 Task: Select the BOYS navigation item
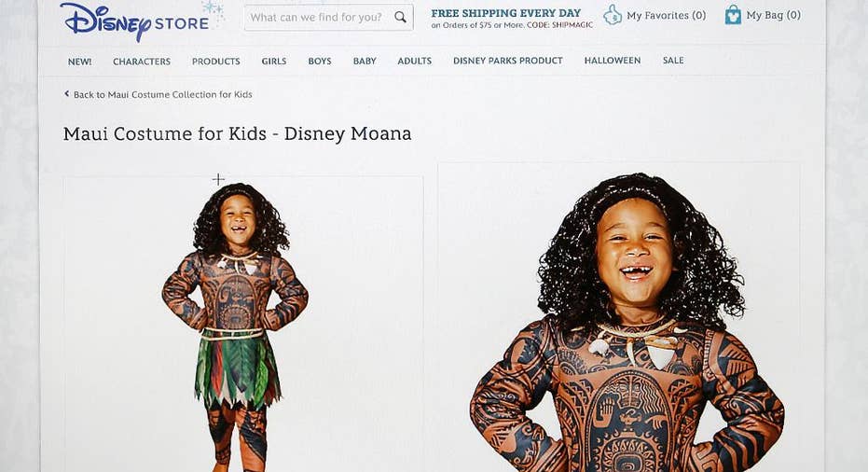pyautogui.click(x=320, y=62)
